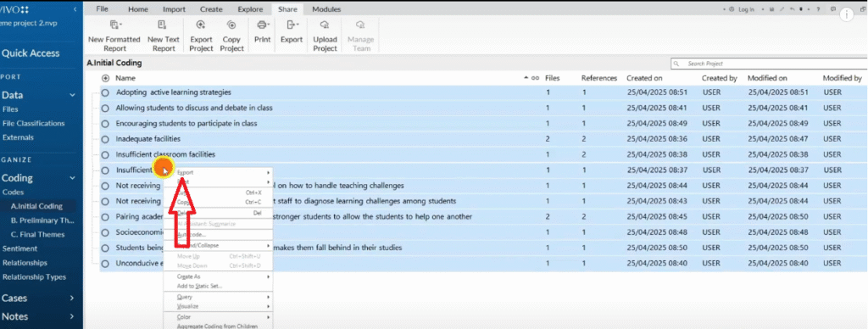Click the feedback speech bubble icon
This screenshot has height=329, width=868.
point(833,9)
